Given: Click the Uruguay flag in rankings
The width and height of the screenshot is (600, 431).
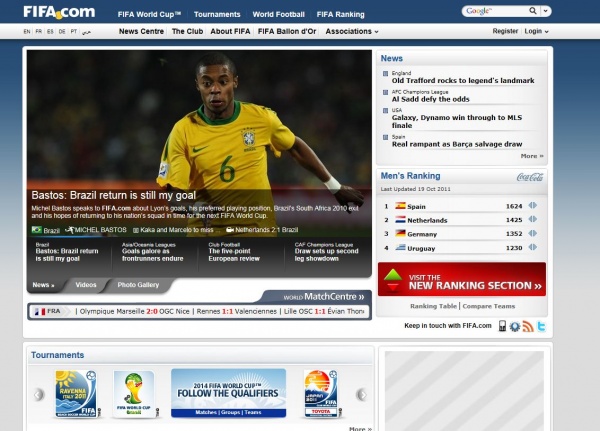Looking at the screenshot, I should click(400, 247).
